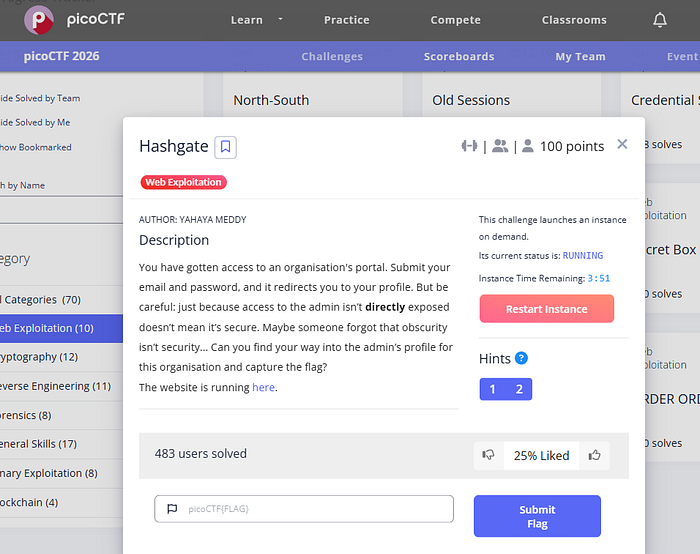Reveal hint 1
The height and width of the screenshot is (554, 700).
(492, 389)
